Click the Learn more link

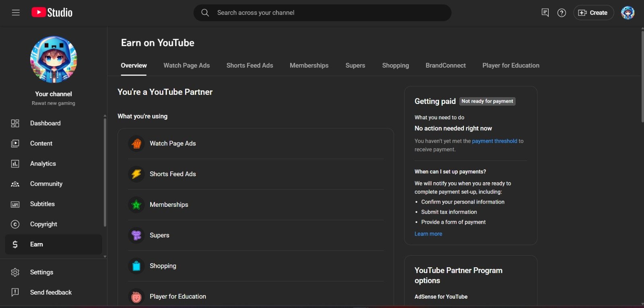point(428,234)
